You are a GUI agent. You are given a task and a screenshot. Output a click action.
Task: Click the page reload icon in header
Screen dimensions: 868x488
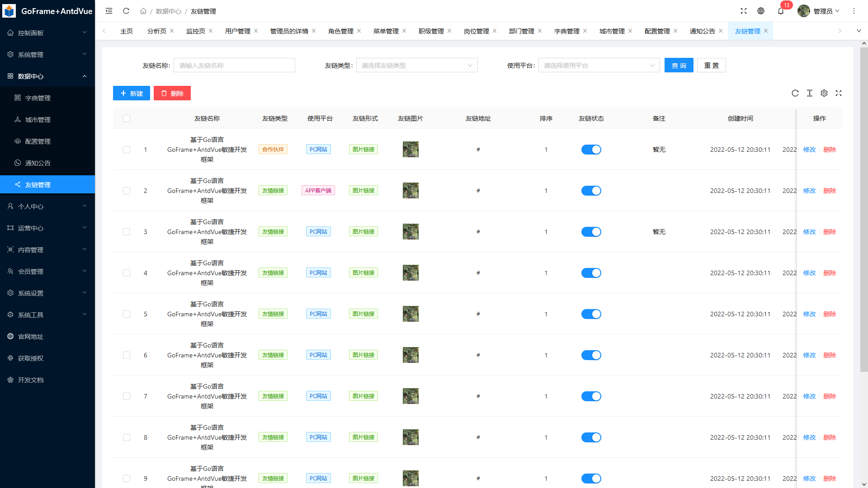pyautogui.click(x=126, y=11)
